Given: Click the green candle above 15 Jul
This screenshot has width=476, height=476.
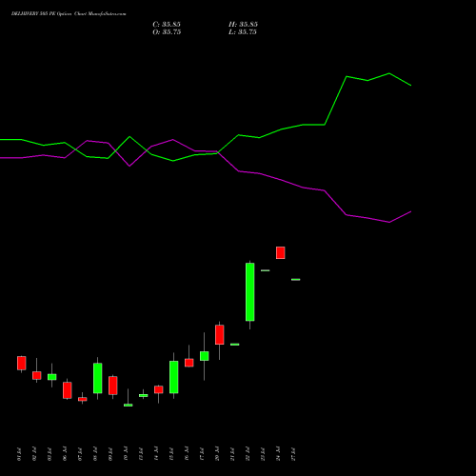Looking at the screenshot, I should (174, 377).
